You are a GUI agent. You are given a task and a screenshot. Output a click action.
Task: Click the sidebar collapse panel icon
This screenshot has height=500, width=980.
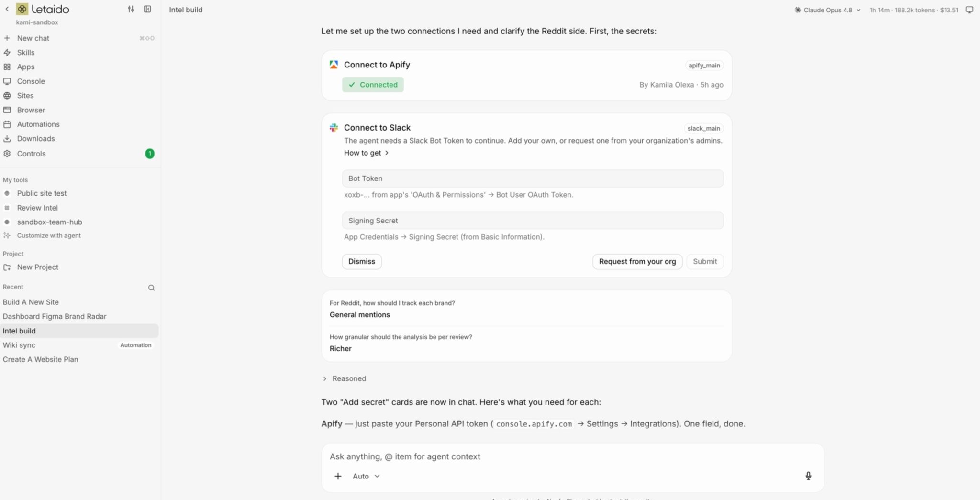click(147, 9)
